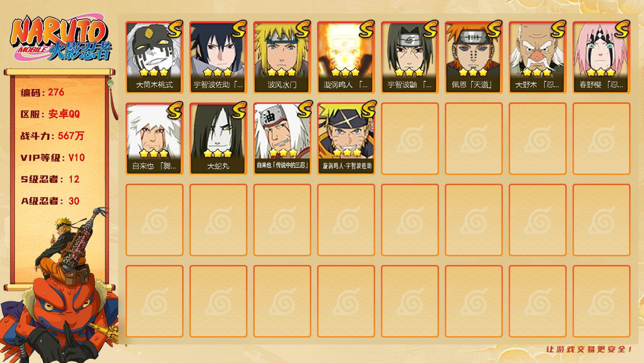The width and height of the screenshot is (644, 363).
Task: Open the 波风水门 character card
Action: click(282, 57)
